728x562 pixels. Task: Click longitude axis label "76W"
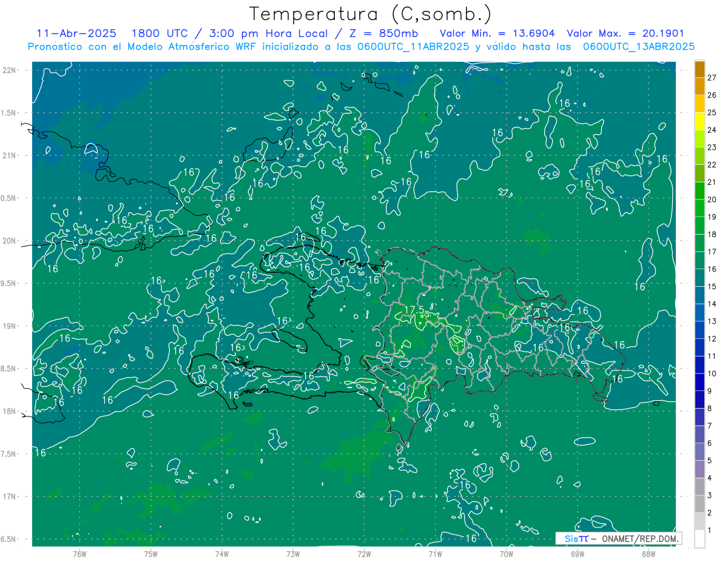[79, 554]
